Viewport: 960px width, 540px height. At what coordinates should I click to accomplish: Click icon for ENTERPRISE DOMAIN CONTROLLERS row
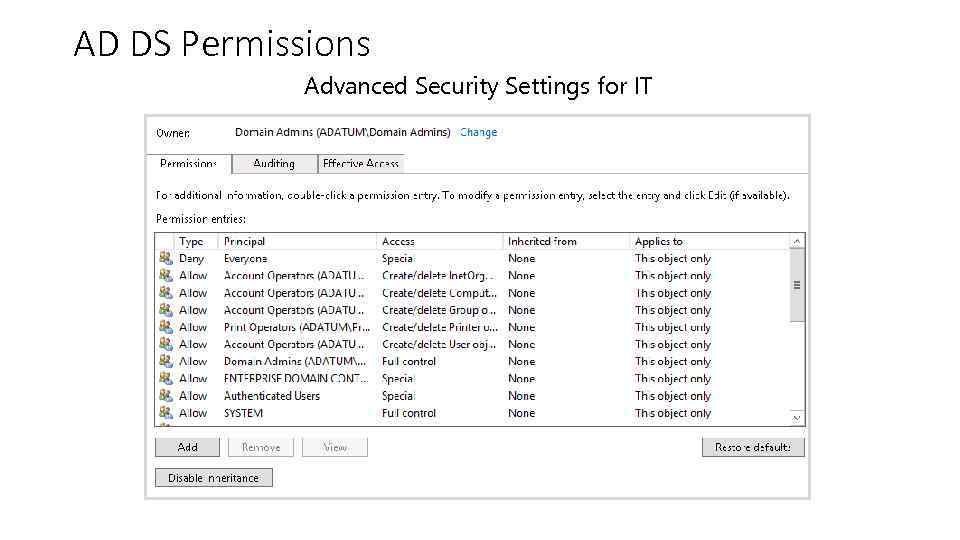166,379
